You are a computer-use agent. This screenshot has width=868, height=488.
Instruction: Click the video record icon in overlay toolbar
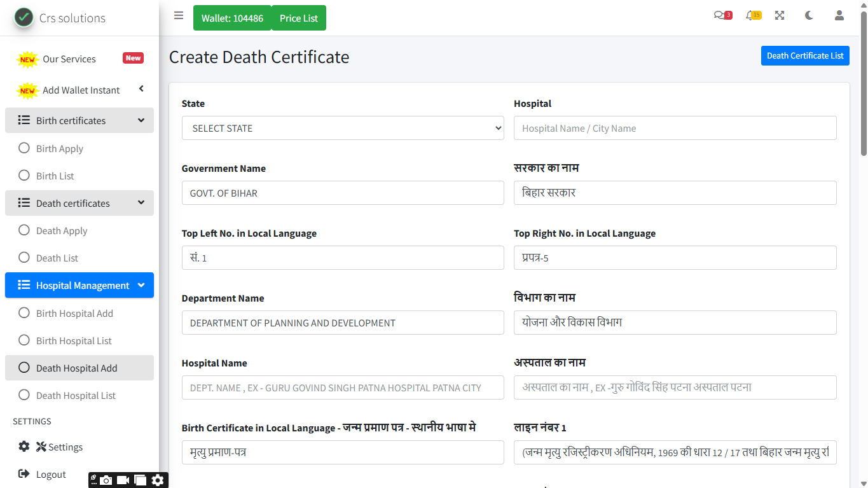point(123,480)
